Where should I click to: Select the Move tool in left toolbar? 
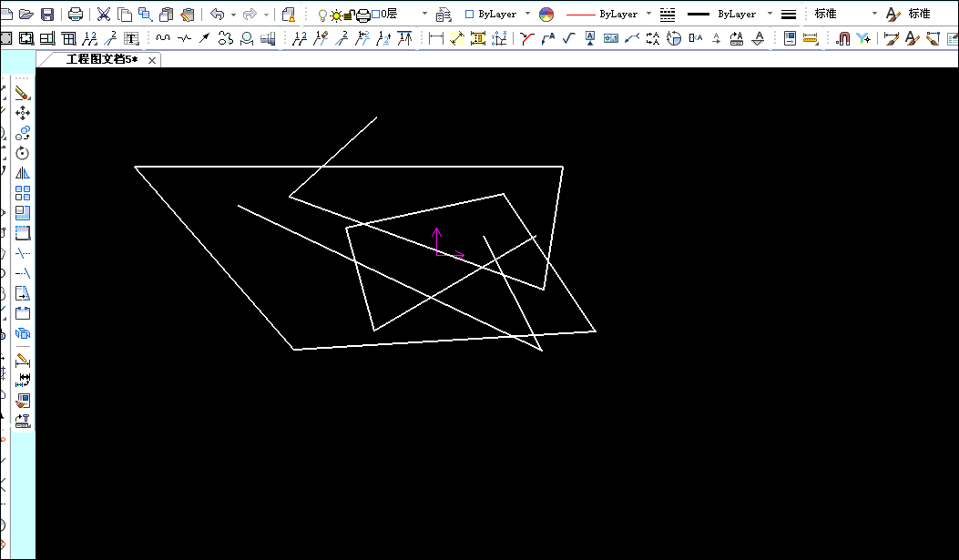point(23,113)
